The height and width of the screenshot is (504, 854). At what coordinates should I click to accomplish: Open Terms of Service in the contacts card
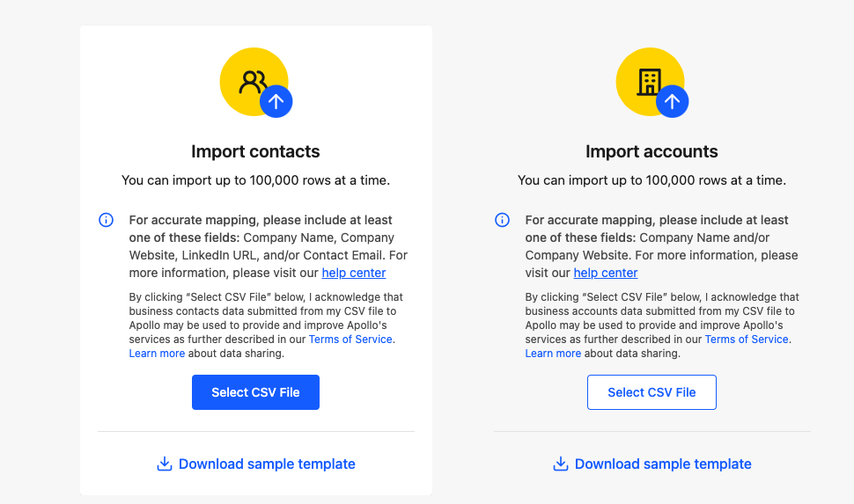(350, 340)
